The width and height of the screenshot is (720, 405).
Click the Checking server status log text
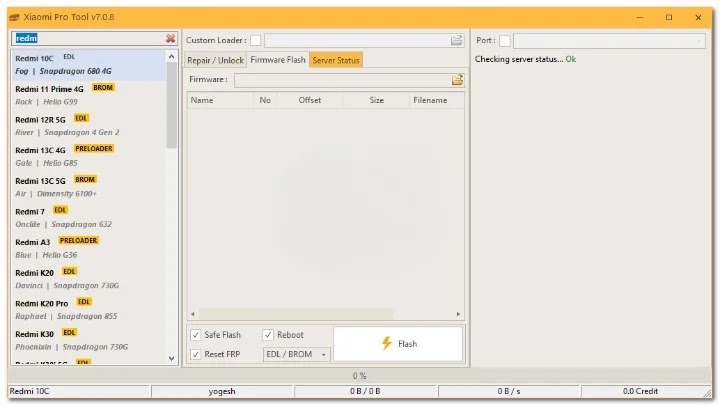(525, 59)
